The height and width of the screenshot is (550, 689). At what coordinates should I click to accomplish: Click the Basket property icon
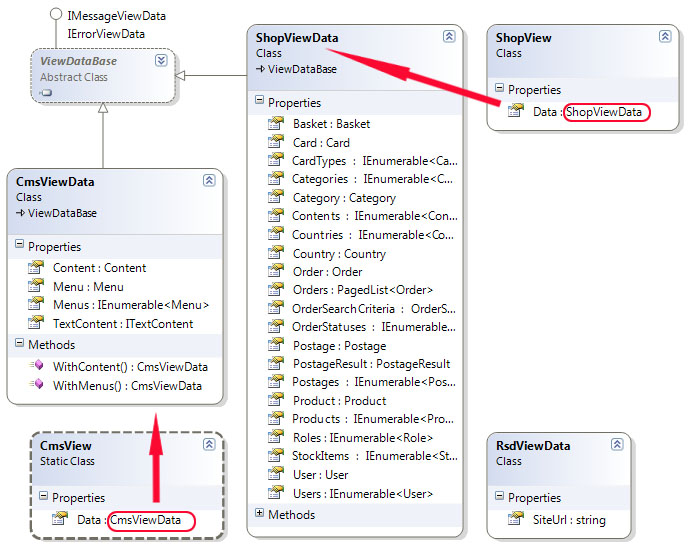[275, 124]
